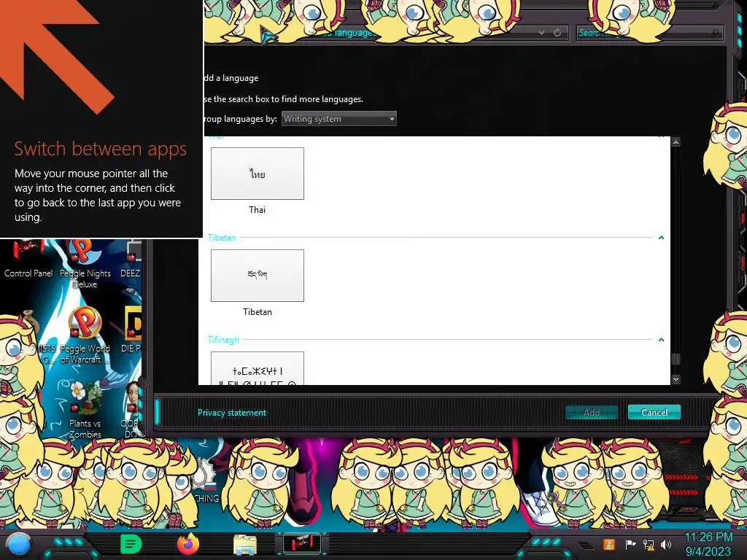Screen dimensions: 747x560
Task: Click the Search languages input field
Action: pyautogui.click(x=649, y=32)
